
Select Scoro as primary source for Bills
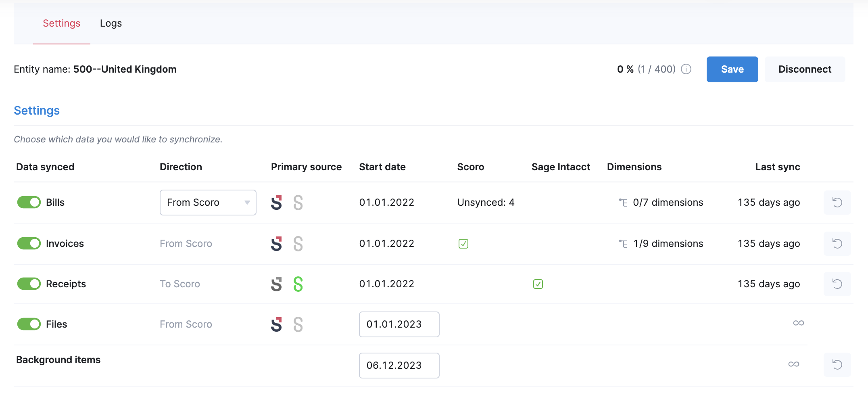(x=277, y=203)
